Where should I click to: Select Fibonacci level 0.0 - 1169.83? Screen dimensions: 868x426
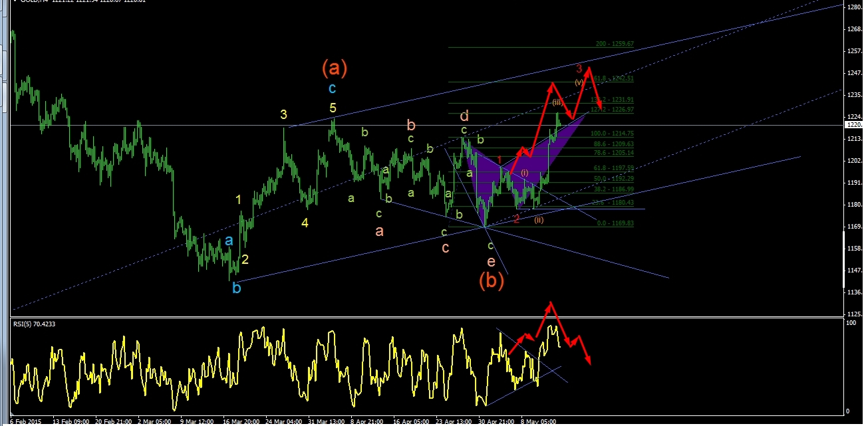coord(616,224)
